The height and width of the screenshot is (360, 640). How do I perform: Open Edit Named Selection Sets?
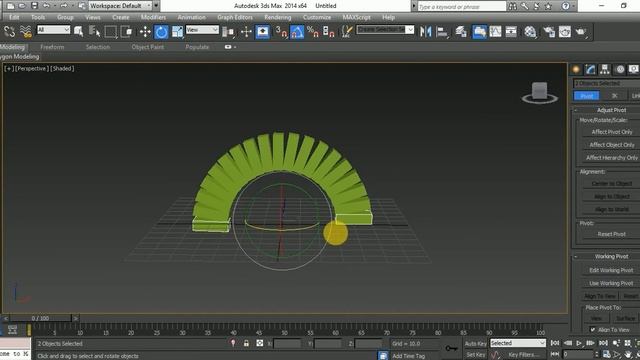coord(347,31)
